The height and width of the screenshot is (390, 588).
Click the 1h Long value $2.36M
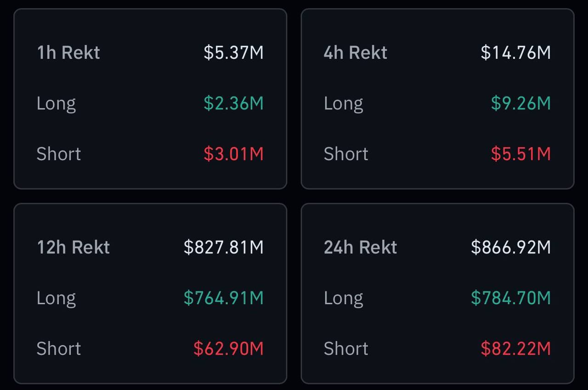[233, 103]
